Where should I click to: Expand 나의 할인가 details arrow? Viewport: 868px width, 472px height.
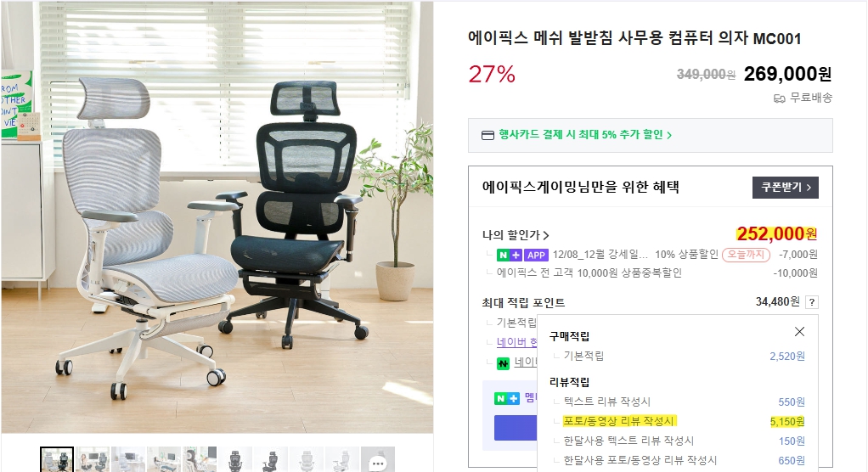click(546, 235)
